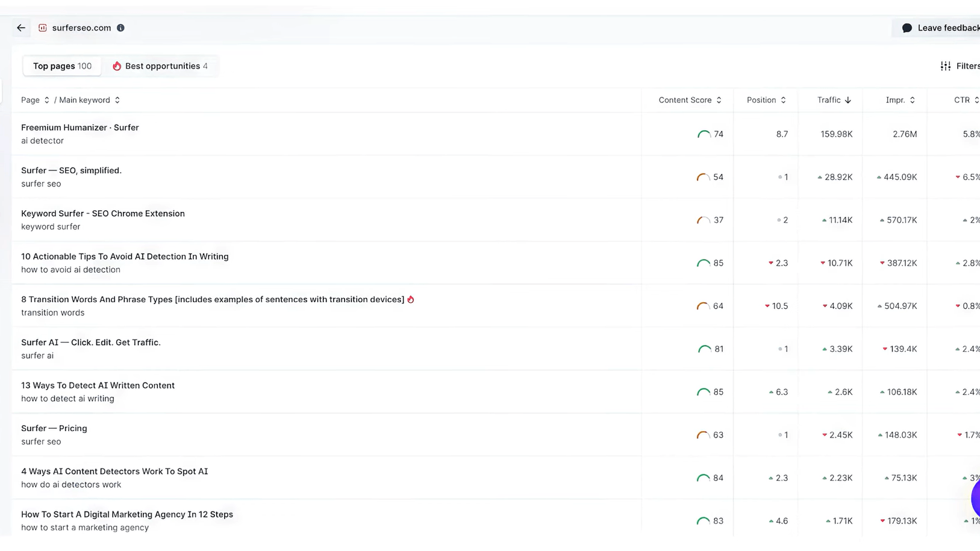The width and height of the screenshot is (980, 551).
Task: Click the content score gauge icon for 81
Action: (704, 349)
